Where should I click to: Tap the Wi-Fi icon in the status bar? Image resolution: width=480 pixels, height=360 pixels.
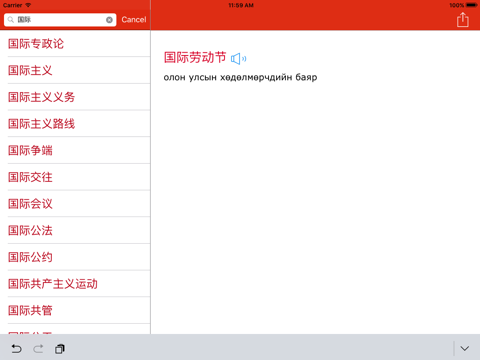28,5
